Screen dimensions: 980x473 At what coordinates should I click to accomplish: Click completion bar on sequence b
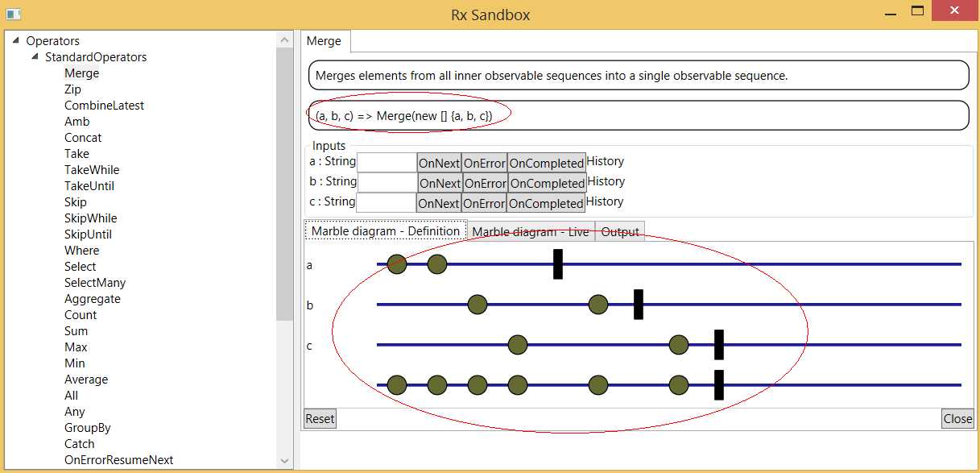(639, 304)
